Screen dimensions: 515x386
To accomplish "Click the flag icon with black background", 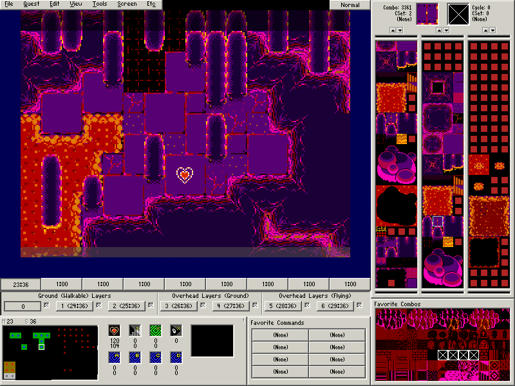I will (x=176, y=331).
